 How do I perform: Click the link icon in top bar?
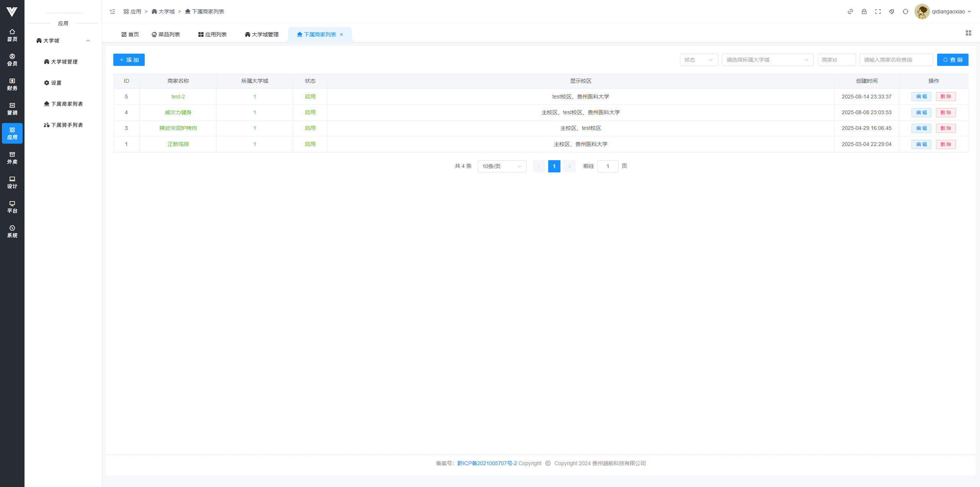(x=850, y=11)
